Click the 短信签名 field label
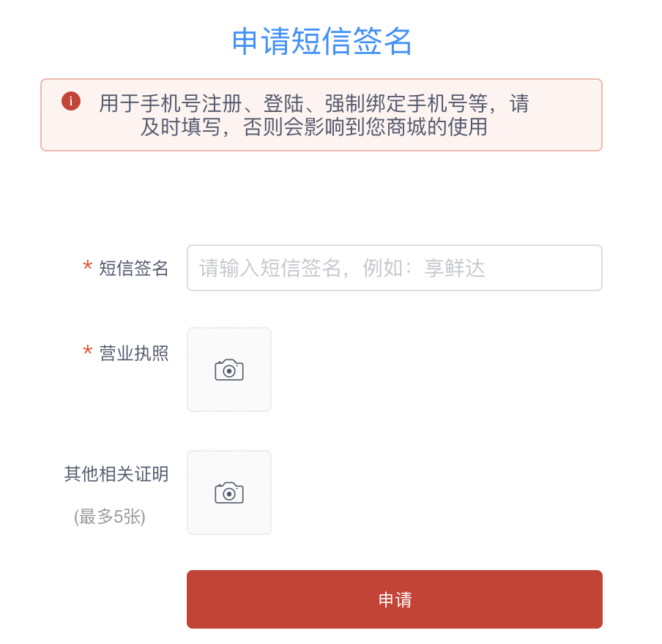Image resolution: width=662 pixels, height=644 pixels. tap(134, 269)
